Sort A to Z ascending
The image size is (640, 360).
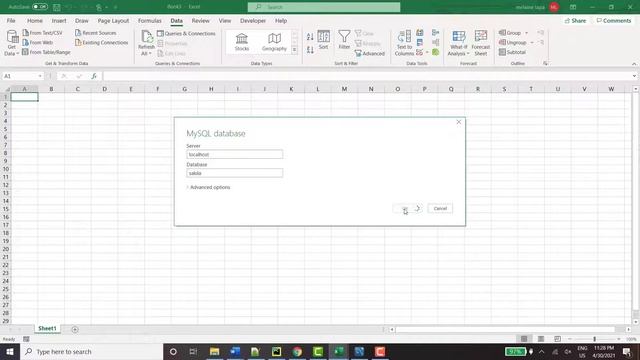[x=310, y=37]
